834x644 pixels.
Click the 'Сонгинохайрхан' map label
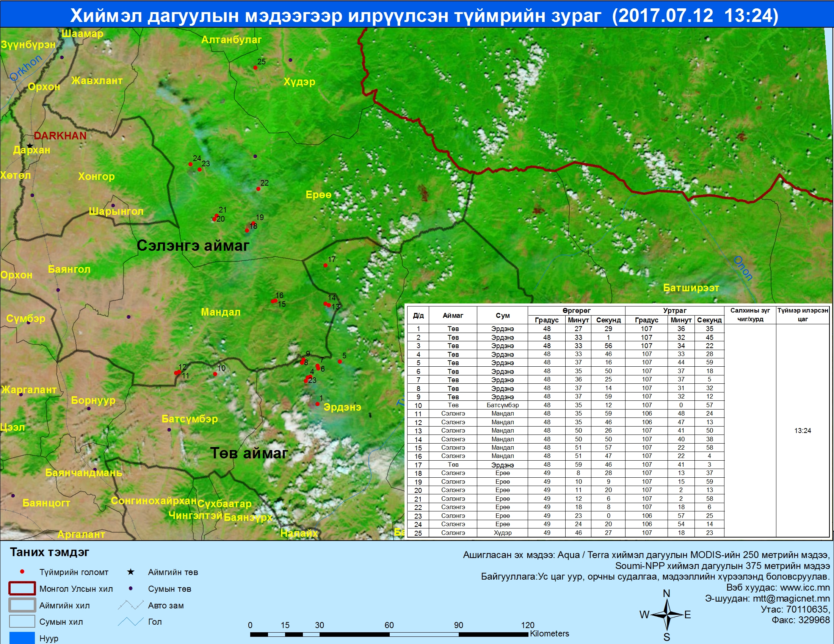point(154,500)
